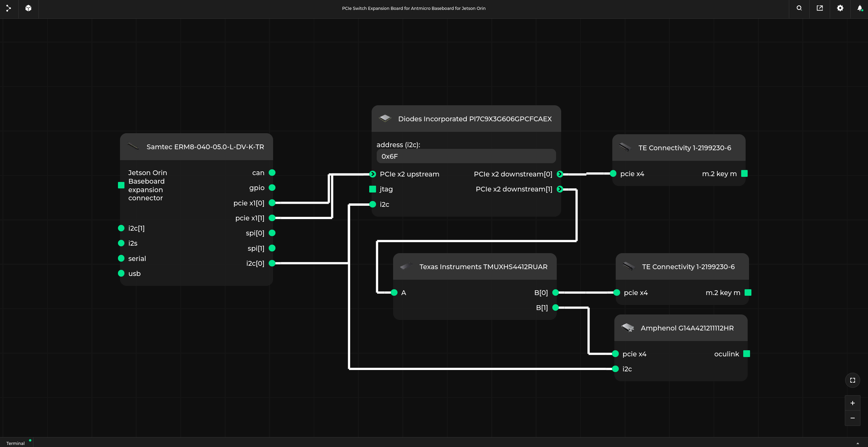Select the serial port dot

click(x=121, y=258)
